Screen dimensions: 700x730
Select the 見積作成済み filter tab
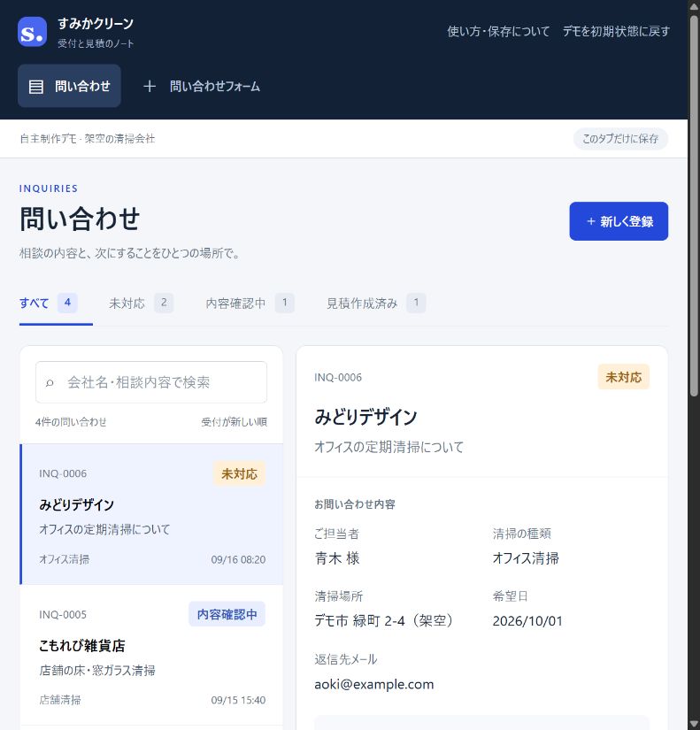click(376, 304)
